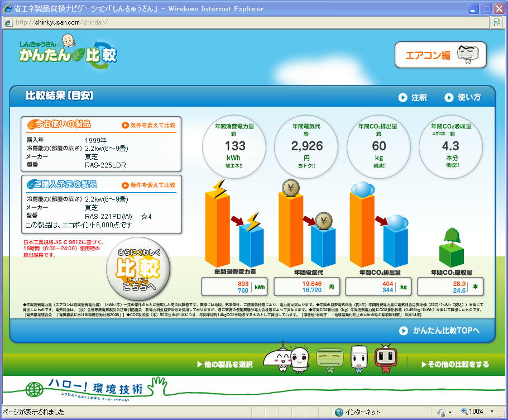Click the 19,646 / 16,720 円 value box
Viewport: 508px width, 420px height.
click(x=307, y=287)
